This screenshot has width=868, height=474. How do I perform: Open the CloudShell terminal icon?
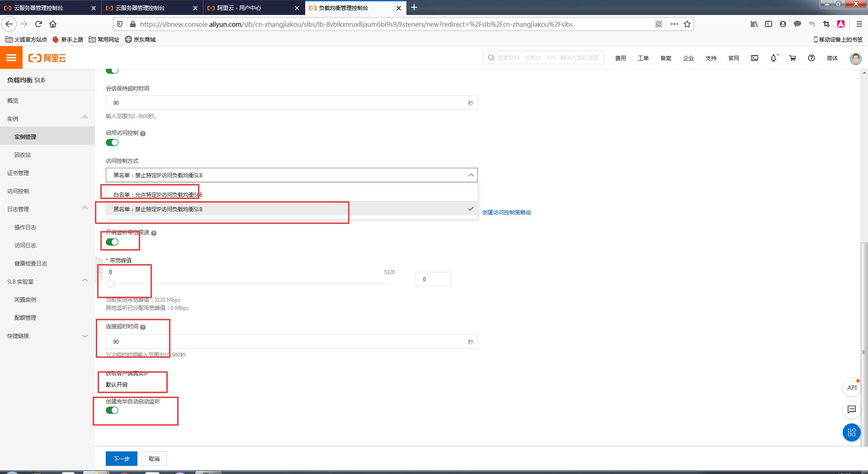(x=754, y=58)
